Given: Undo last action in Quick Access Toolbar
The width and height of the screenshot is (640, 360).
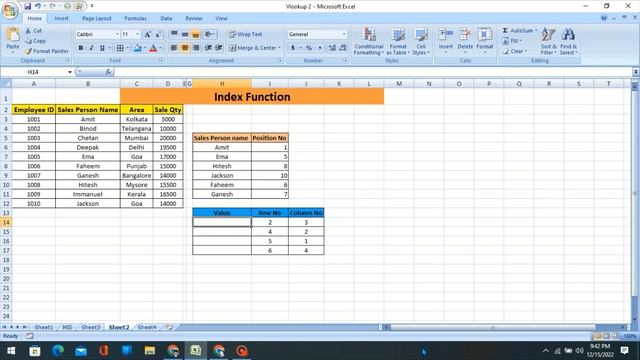Looking at the screenshot, I should pyautogui.click(x=38, y=6).
